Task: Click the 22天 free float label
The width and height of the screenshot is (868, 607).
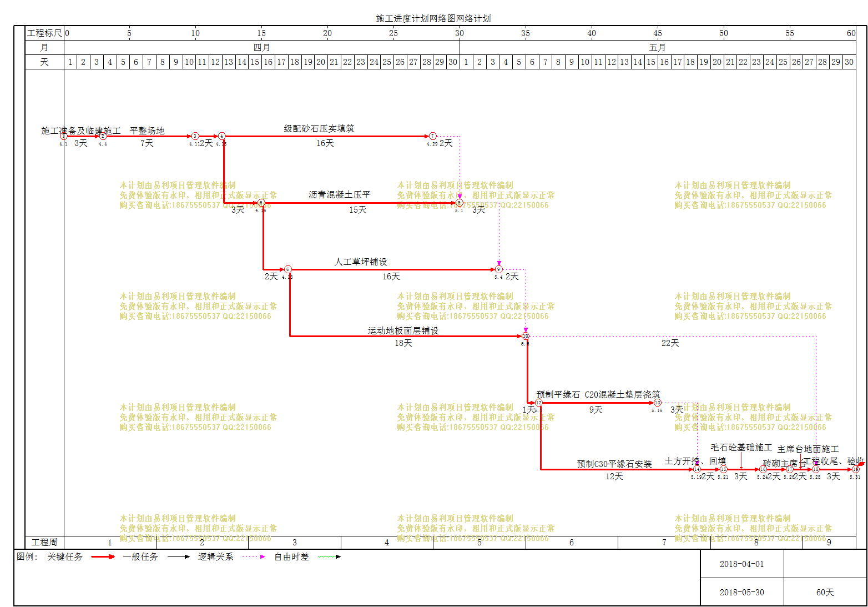Action: pos(670,343)
